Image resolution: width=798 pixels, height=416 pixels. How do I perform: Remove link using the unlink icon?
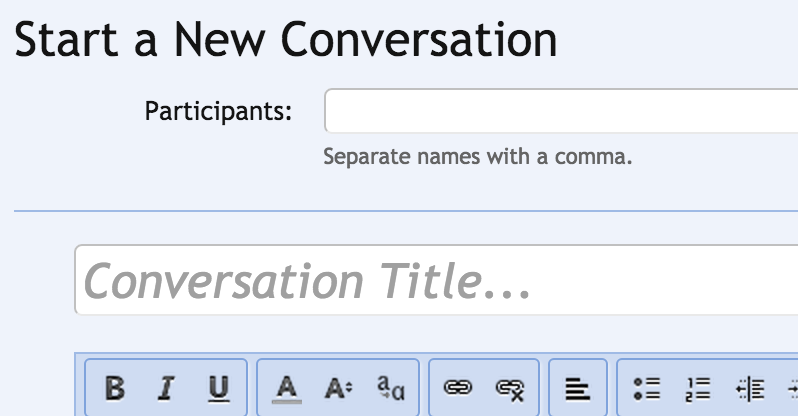(510, 388)
